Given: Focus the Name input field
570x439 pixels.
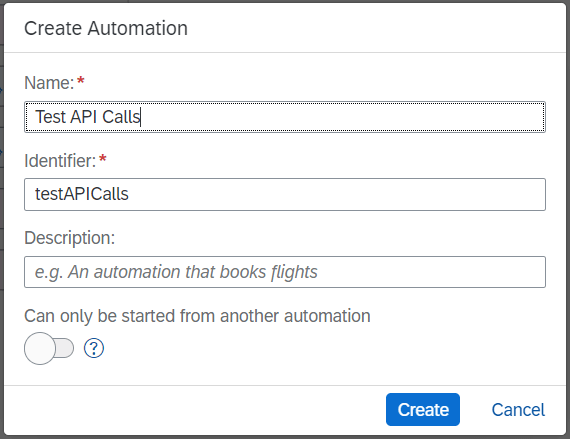Looking at the screenshot, I should 285,117.
